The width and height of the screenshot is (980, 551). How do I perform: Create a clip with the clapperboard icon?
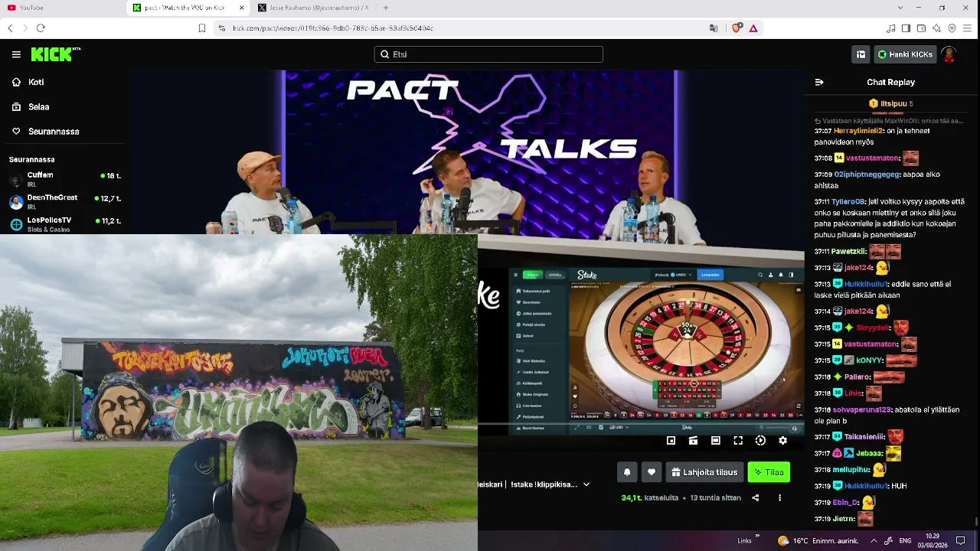(693, 441)
